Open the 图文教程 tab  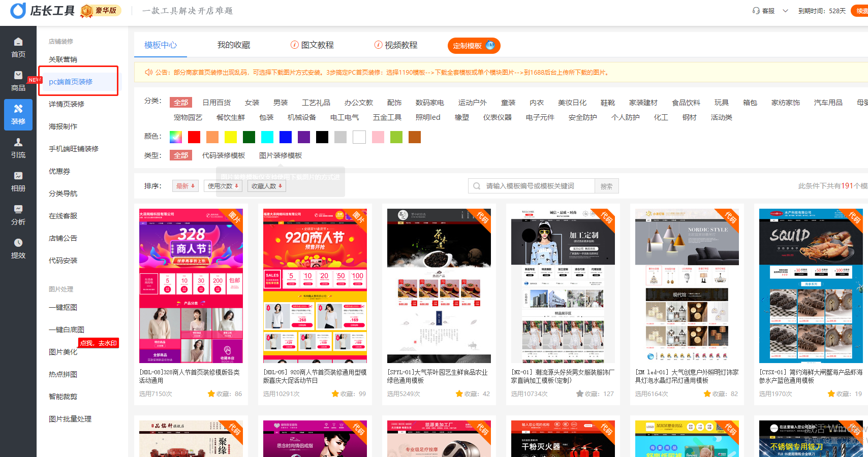click(312, 45)
